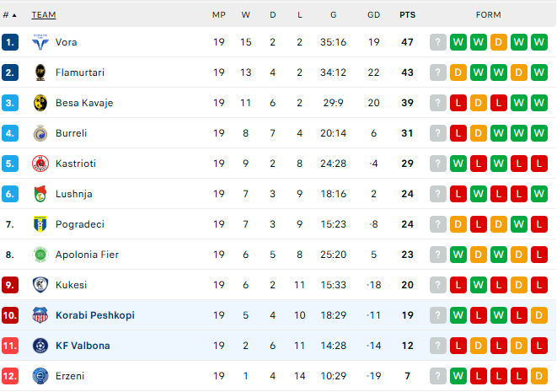Open the Apolonia Fier team page

(x=87, y=255)
